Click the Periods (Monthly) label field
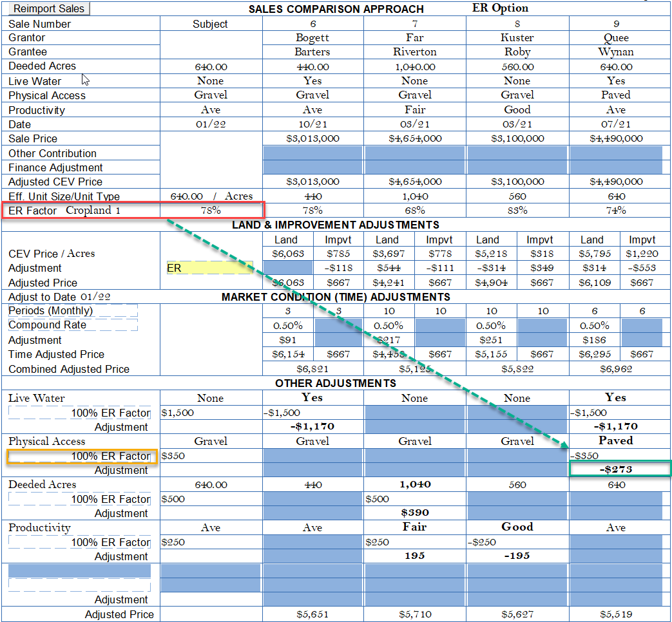 72,310
